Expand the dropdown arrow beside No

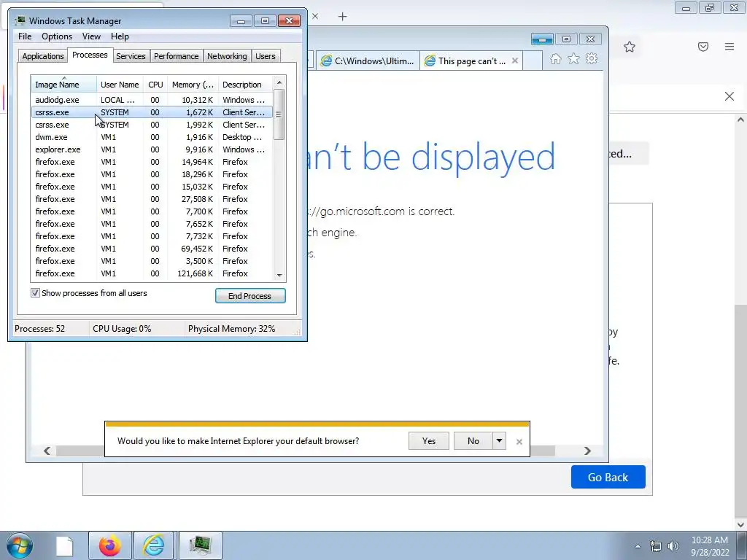coord(499,441)
